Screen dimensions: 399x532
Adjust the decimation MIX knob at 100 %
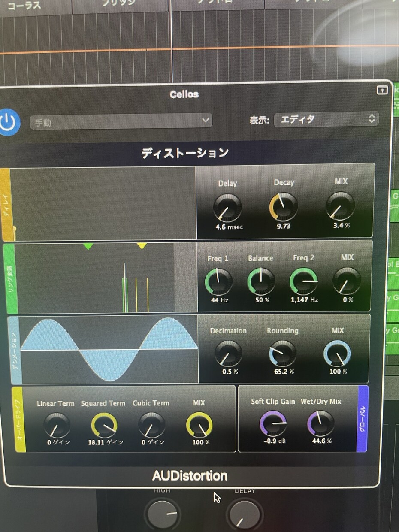pos(337,354)
